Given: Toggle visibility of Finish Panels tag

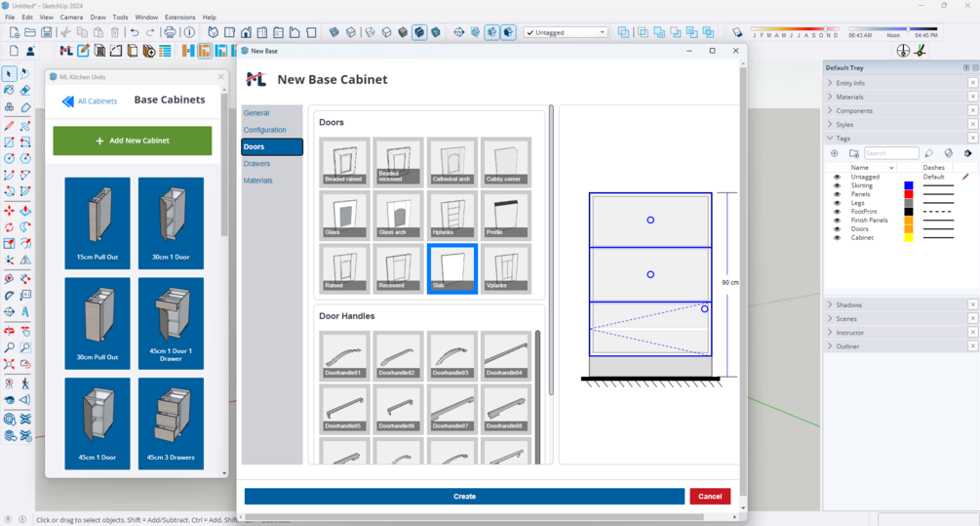Looking at the screenshot, I should click(x=837, y=221).
